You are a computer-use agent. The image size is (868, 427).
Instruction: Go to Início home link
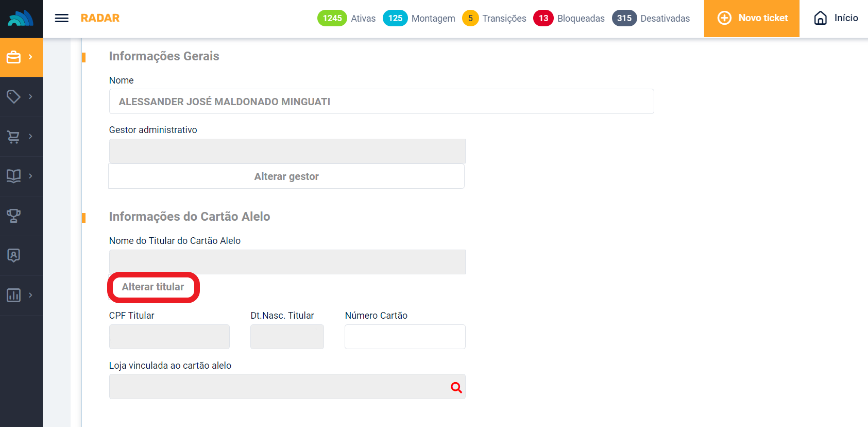pos(836,18)
